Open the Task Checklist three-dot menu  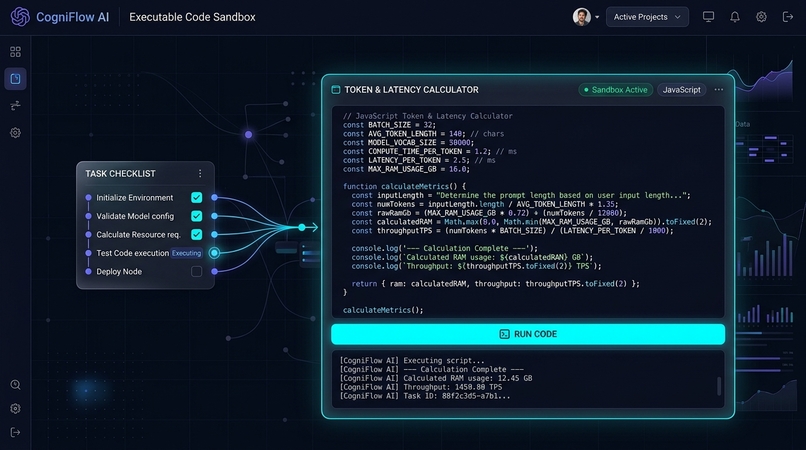200,174
